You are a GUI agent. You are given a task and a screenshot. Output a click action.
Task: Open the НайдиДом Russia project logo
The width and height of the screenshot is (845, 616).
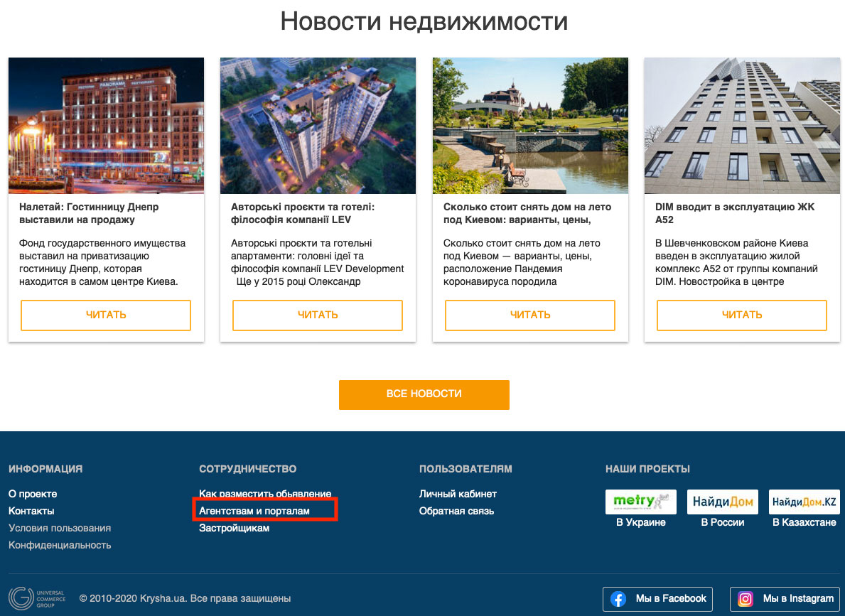(723, 502)
